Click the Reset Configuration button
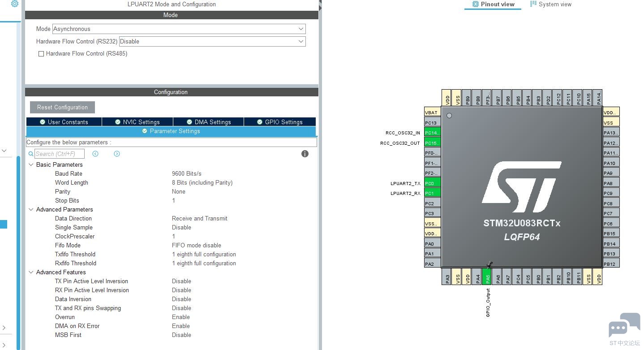This screenshot has width=644, height=350. click(x=62, y=108)
